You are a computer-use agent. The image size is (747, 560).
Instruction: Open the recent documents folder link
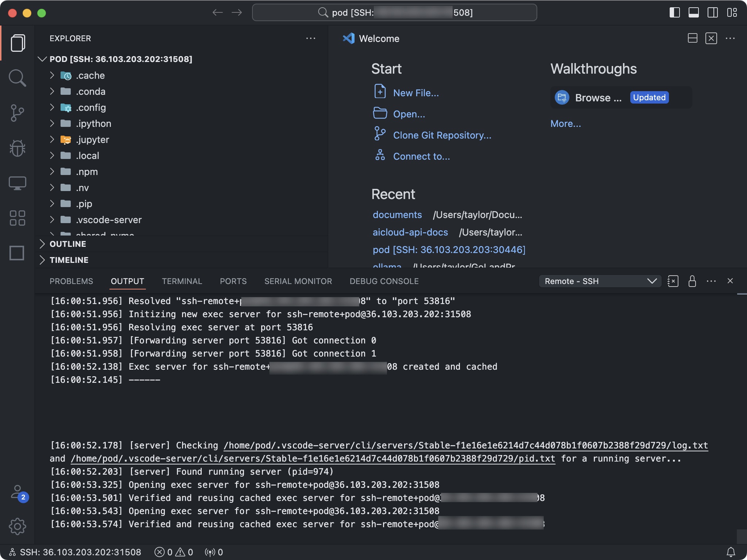pos(397,215)
